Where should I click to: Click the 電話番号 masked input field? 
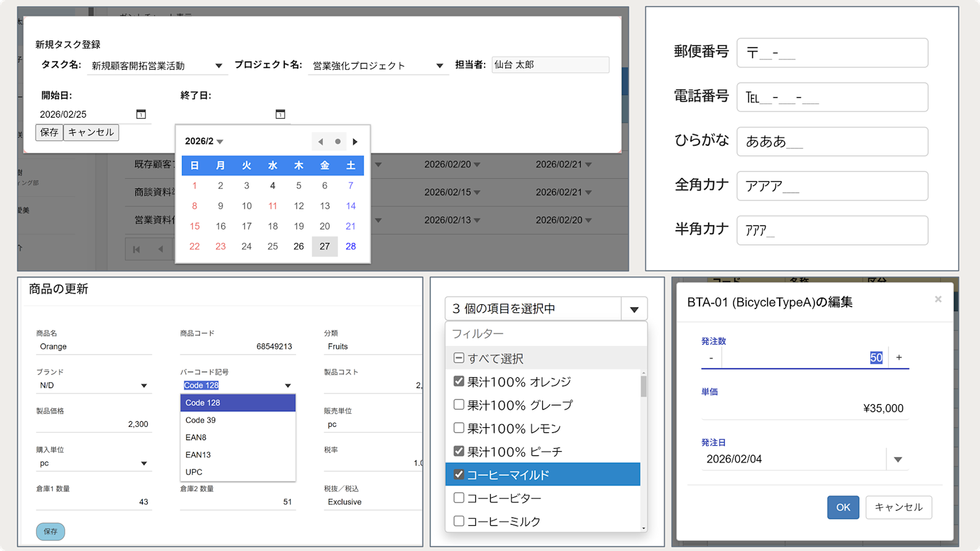832,97
